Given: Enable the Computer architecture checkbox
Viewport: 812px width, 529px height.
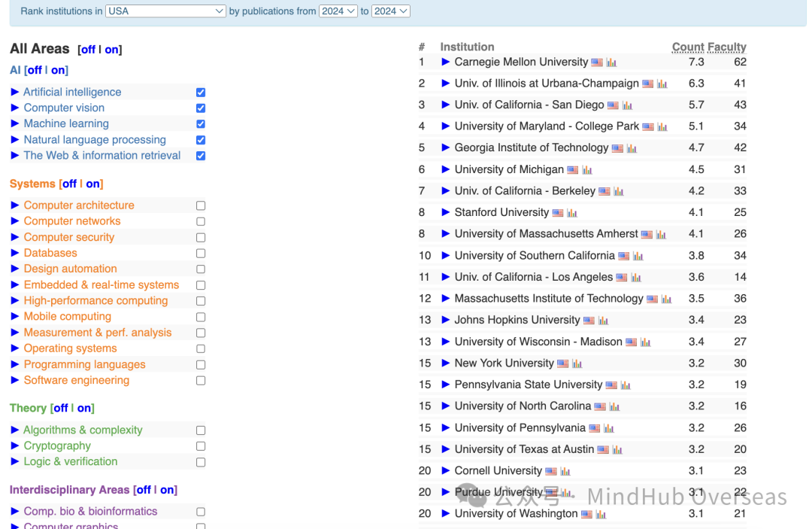Looking at the screenshot, I should coord(201,205).
